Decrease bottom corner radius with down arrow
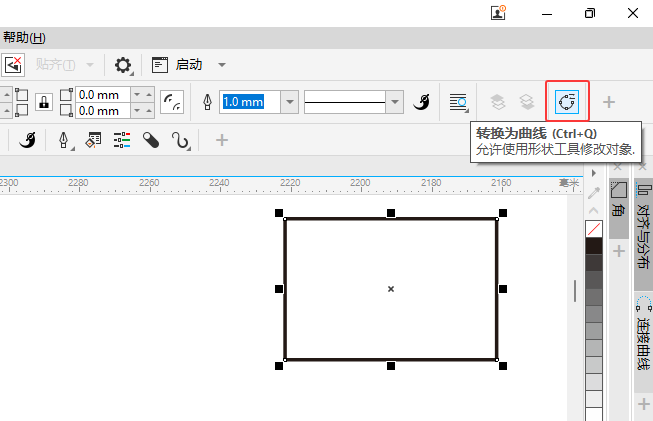Viewport: 653px width, 421px height. pyautogui.click(x=137, y=111)
